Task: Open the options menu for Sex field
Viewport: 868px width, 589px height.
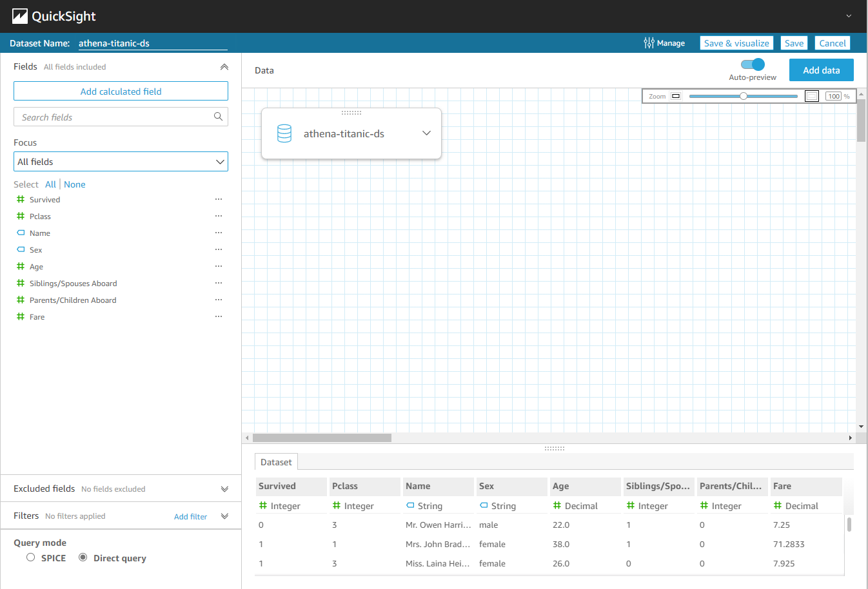Action: [x=219, y=250]
